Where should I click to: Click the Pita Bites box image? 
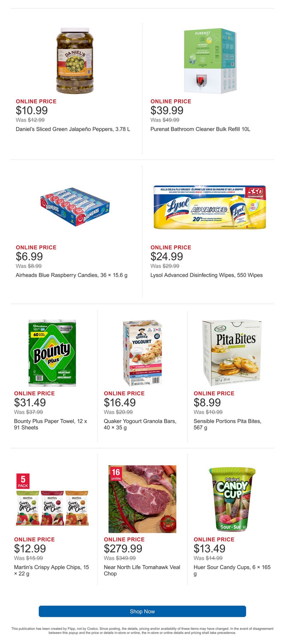coord(232,353)
